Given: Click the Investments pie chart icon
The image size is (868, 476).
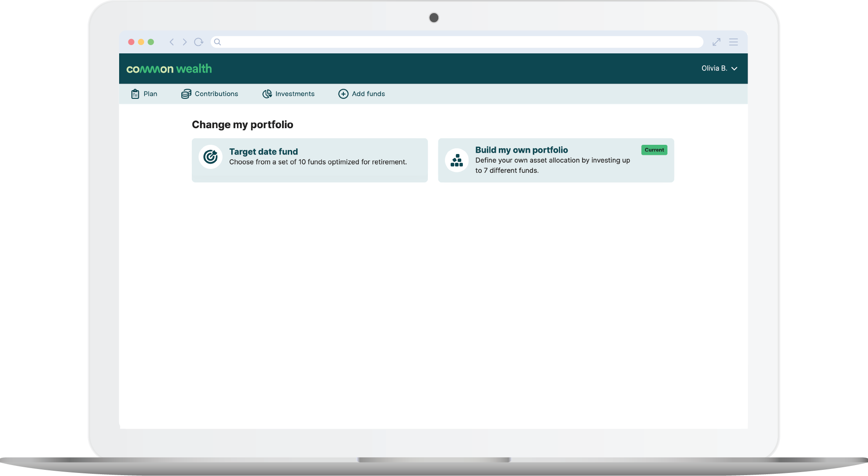Looking at the screenshot, I should tap(267, 94).
